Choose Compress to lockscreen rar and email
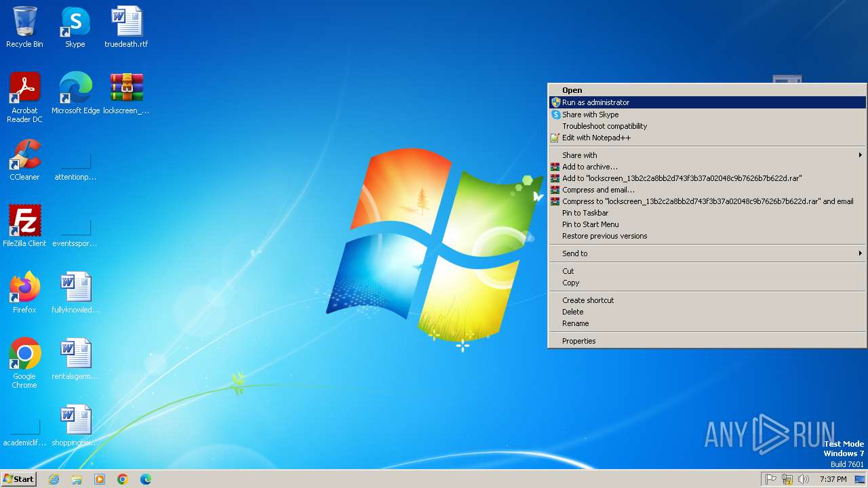 point(707,201)
